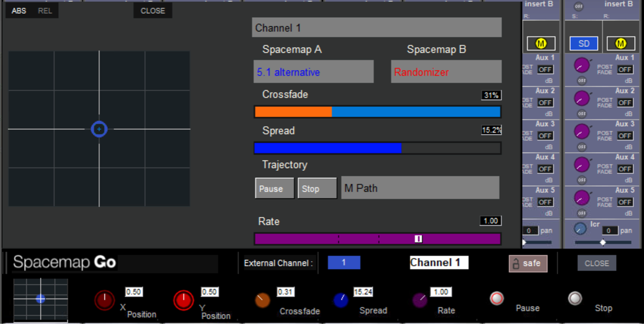
Task: Click the 0.50 value box of Y Position
Action: (209, 292)
